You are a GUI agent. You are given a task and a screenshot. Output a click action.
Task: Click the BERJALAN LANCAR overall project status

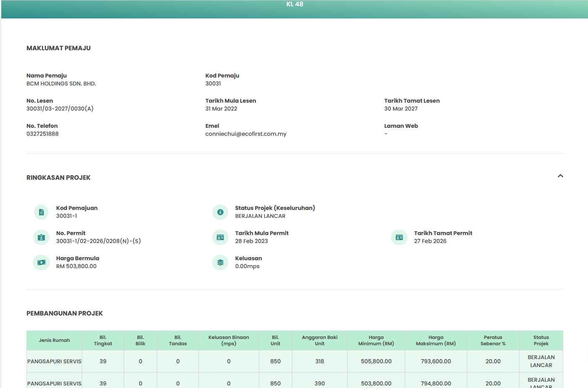tap(260, 216)
